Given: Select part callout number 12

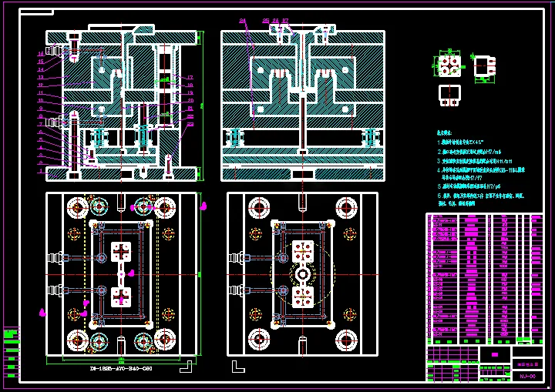Looking at the screenshot, I should pos(41,85).
